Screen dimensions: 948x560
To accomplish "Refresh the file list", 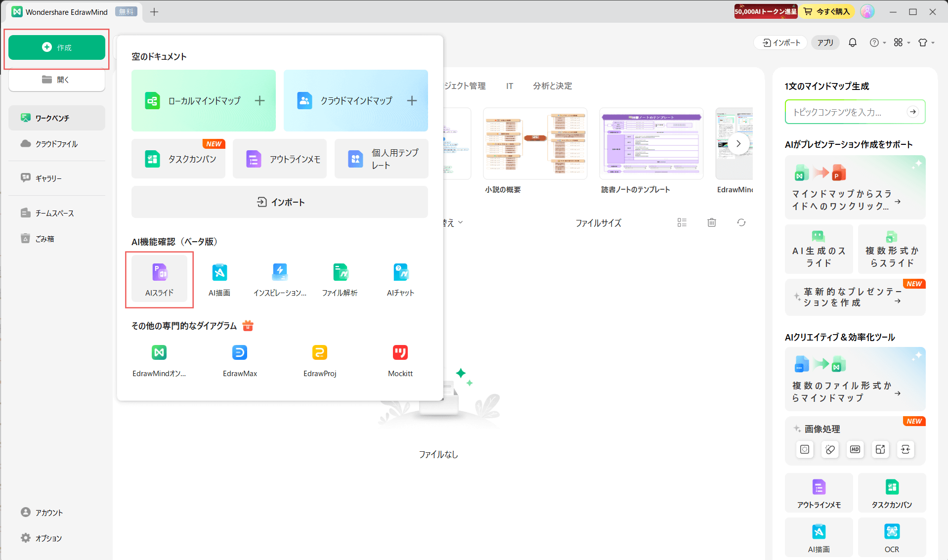I will click(741, 222).
